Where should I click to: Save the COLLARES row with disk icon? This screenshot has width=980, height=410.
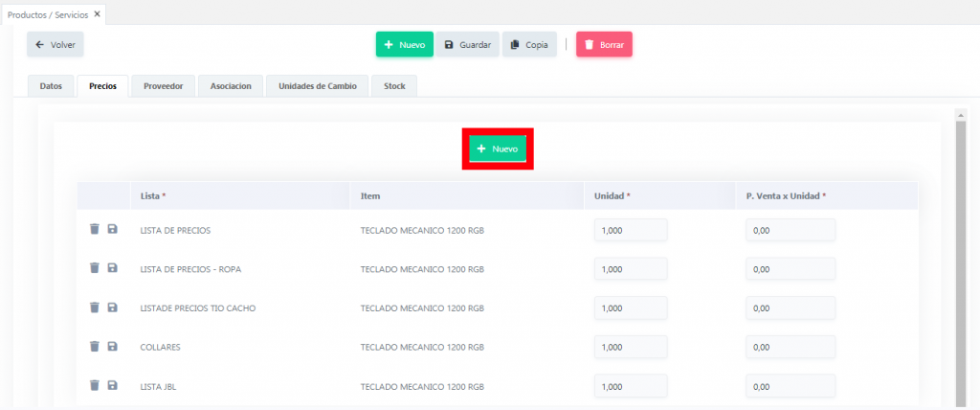point(113,346)
